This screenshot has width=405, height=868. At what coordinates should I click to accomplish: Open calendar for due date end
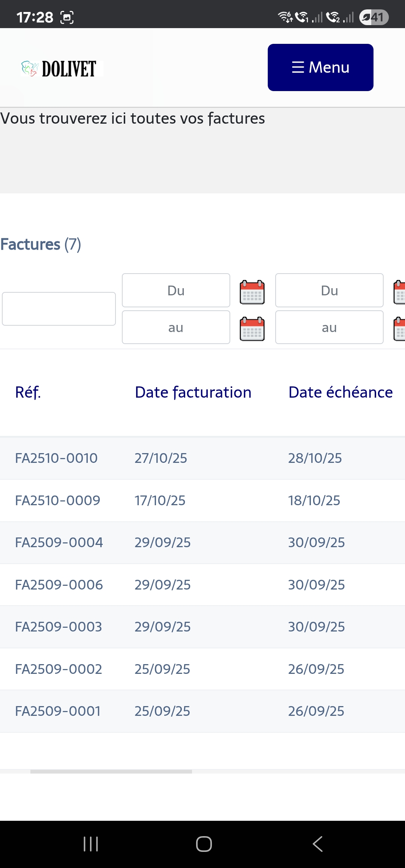click(x=399, y=329)
